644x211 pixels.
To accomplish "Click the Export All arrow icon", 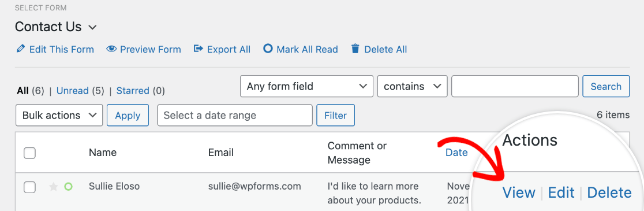I will 199,49.
